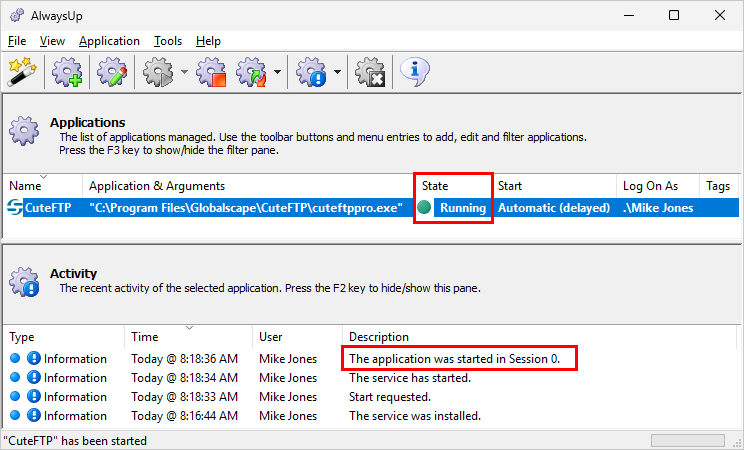744x450 pixels.
Task: Click the application report gear icon
Action: point(311,72)
